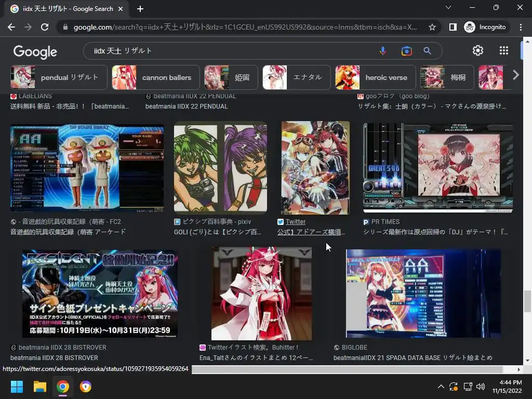Open the Ena_Taltさんのイラストまとめ caption

(256, 358)
